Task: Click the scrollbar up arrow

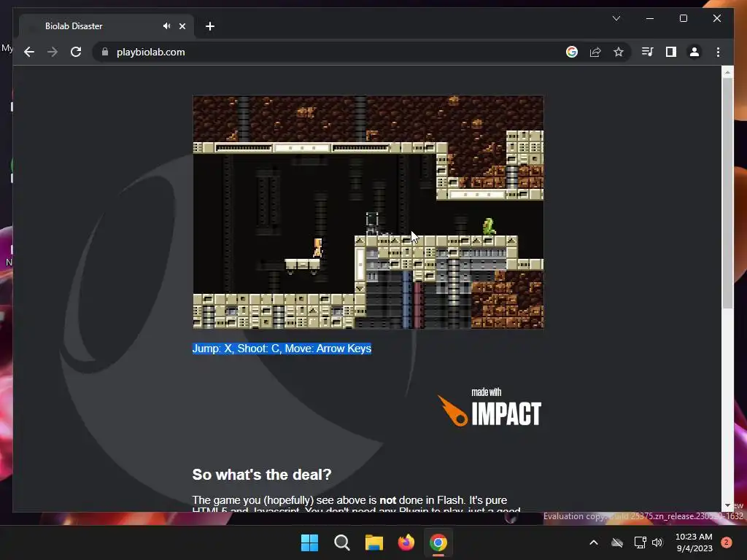Action: 727,72
